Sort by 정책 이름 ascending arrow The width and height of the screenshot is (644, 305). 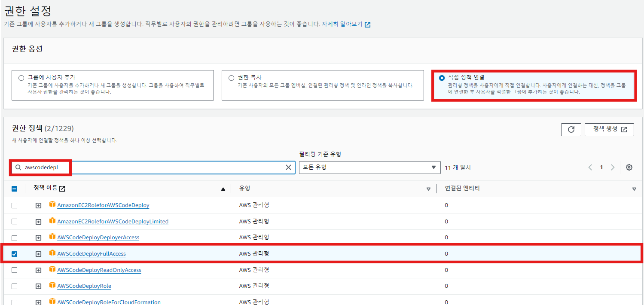point(223,189)
